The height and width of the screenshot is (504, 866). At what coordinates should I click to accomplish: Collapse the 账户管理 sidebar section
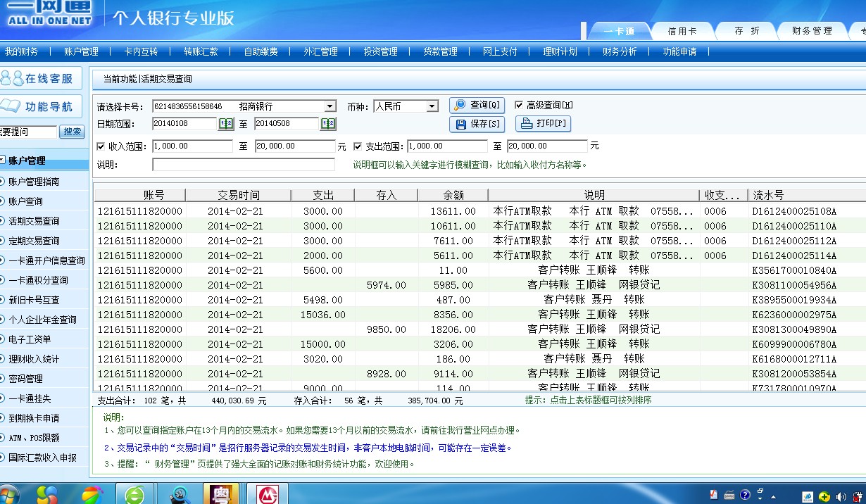coord(3,160)
